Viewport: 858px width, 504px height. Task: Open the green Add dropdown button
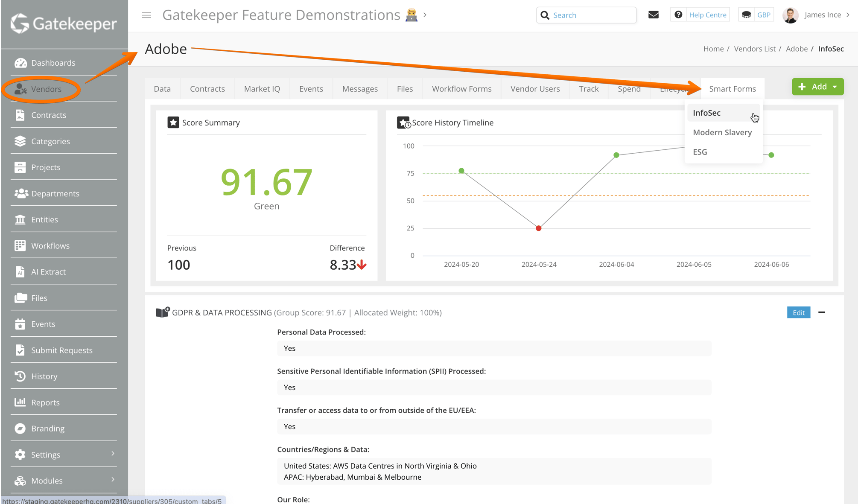[x=817, y=87]
